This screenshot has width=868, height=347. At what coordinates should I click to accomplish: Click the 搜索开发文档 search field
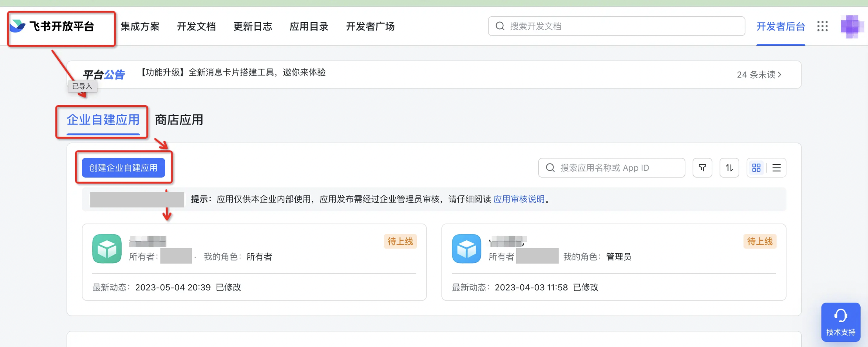[617, 26]
